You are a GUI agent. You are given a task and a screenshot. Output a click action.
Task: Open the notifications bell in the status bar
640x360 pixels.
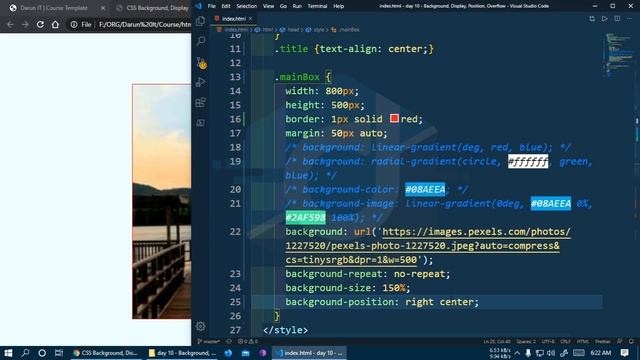point(631,341)
